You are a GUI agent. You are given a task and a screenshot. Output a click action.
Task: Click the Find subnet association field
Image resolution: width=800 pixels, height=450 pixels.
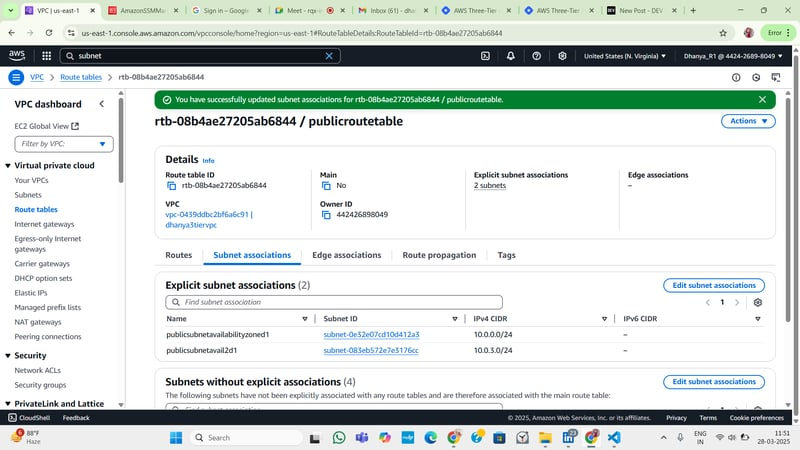point(334,303)
